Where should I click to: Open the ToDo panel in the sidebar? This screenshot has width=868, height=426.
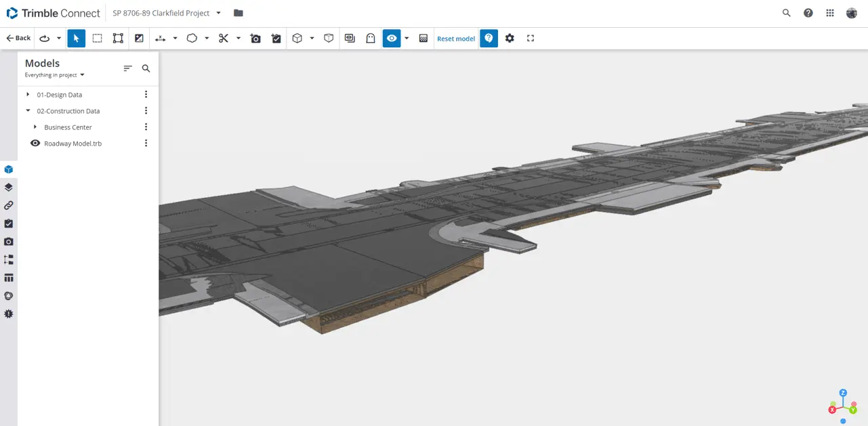(x=9, y=223)
